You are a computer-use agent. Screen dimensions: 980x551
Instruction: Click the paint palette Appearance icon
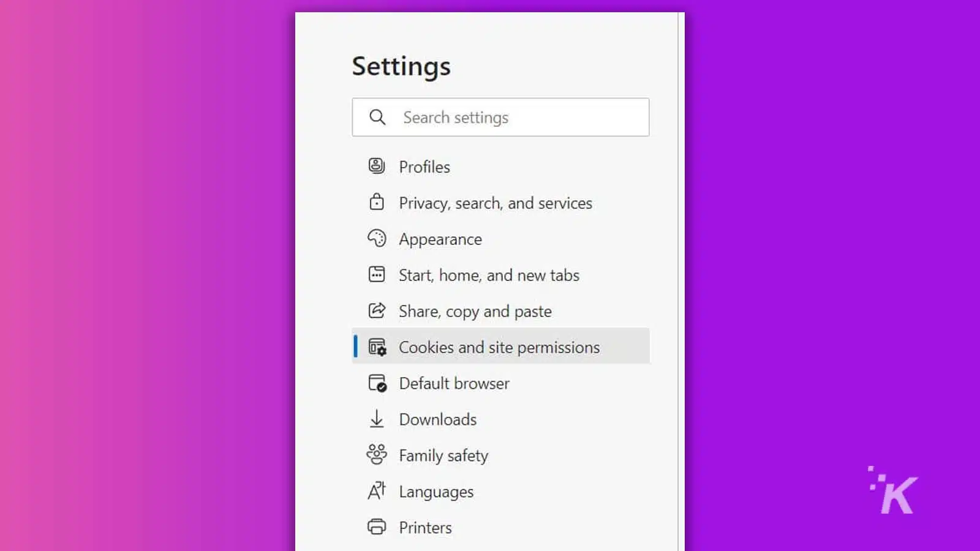(x=377, y=238)
